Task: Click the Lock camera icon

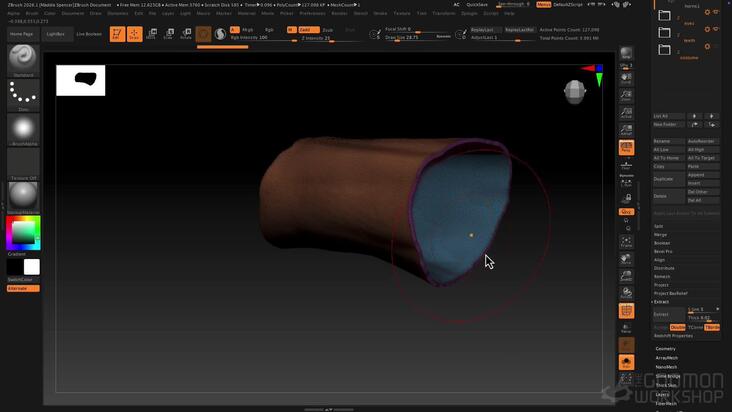Action: (x=626, y=198)
